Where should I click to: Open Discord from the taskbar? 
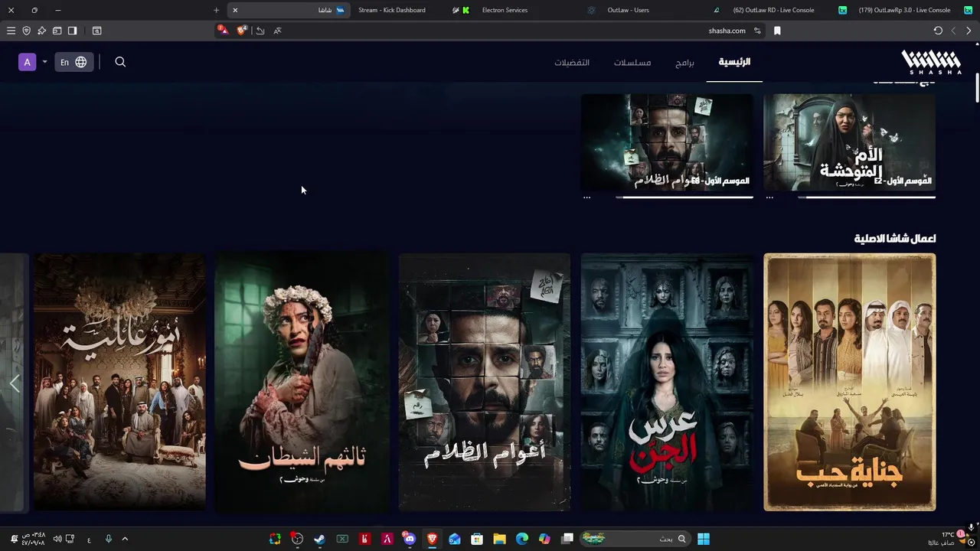point(410,539)
